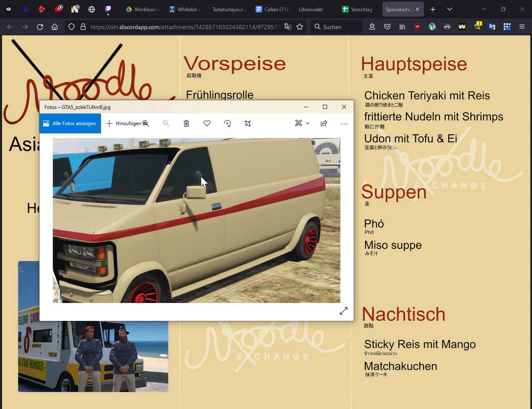Open the pinned globe tab
The height and width of the screenshot is (409, 532).
pos(91,9)
